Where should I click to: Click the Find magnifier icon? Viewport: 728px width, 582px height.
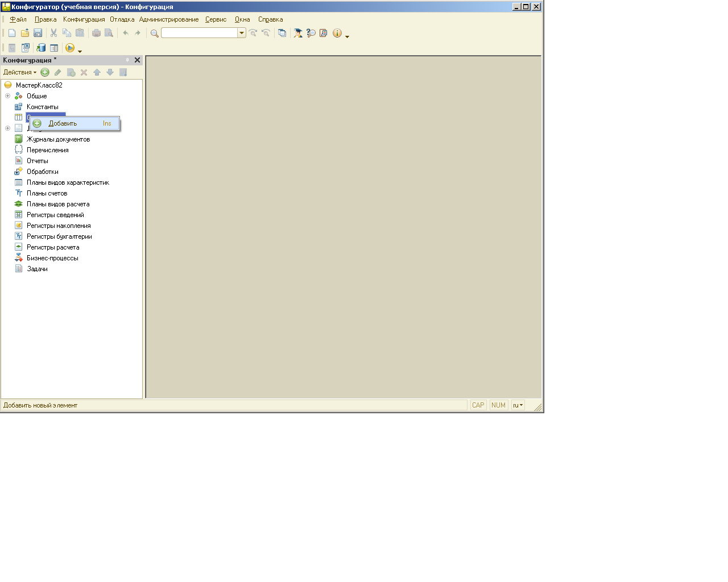tap(154, 33)
